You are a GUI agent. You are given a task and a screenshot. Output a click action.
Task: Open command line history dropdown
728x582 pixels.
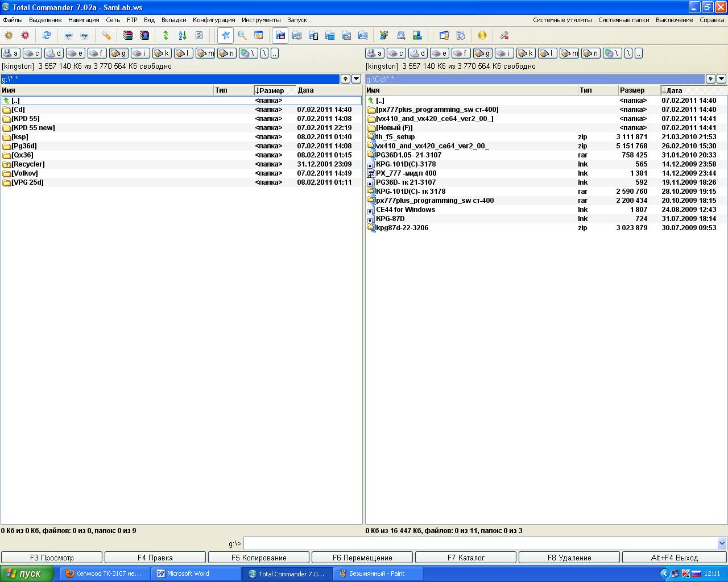click(x=722, y=543)
